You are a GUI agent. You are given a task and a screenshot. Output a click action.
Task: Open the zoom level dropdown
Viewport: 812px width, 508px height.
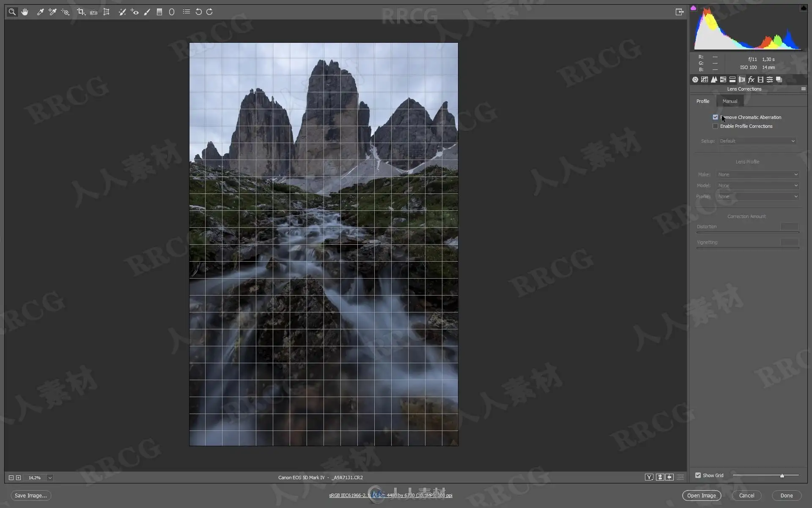coord(50,478)
